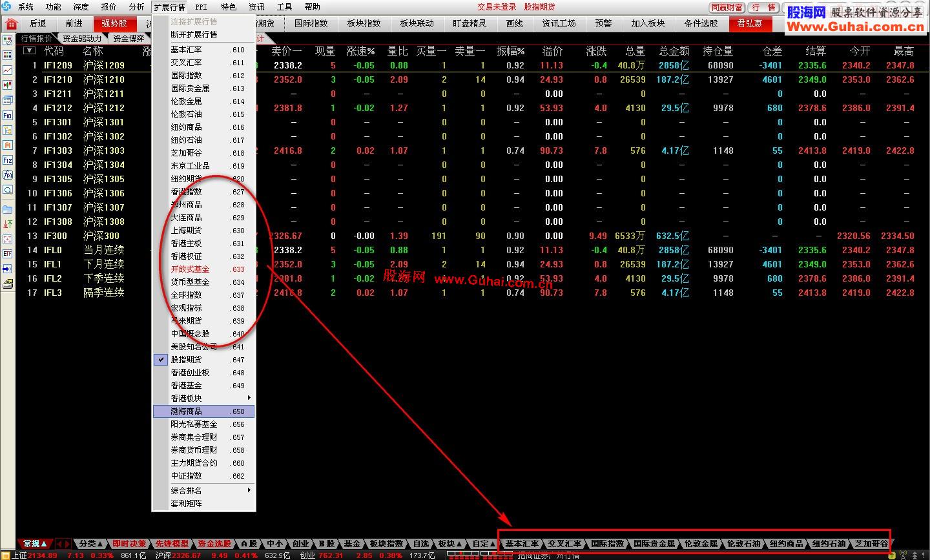
Task: Click the 预警 toolbar button
Action: pos(604,24)
